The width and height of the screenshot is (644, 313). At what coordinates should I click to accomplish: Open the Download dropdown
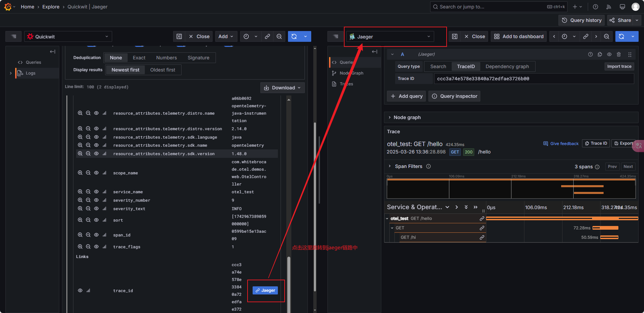click(x=282, y=88)
